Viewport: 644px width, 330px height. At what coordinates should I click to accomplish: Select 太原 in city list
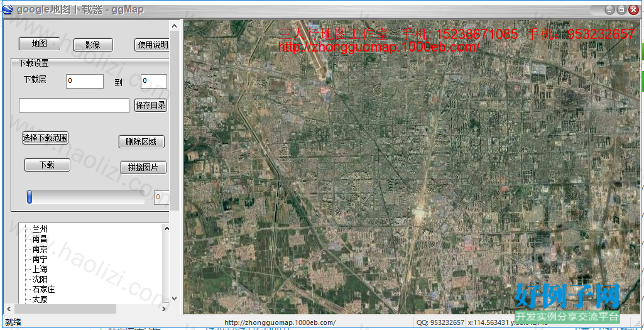(x=40, y=299)
